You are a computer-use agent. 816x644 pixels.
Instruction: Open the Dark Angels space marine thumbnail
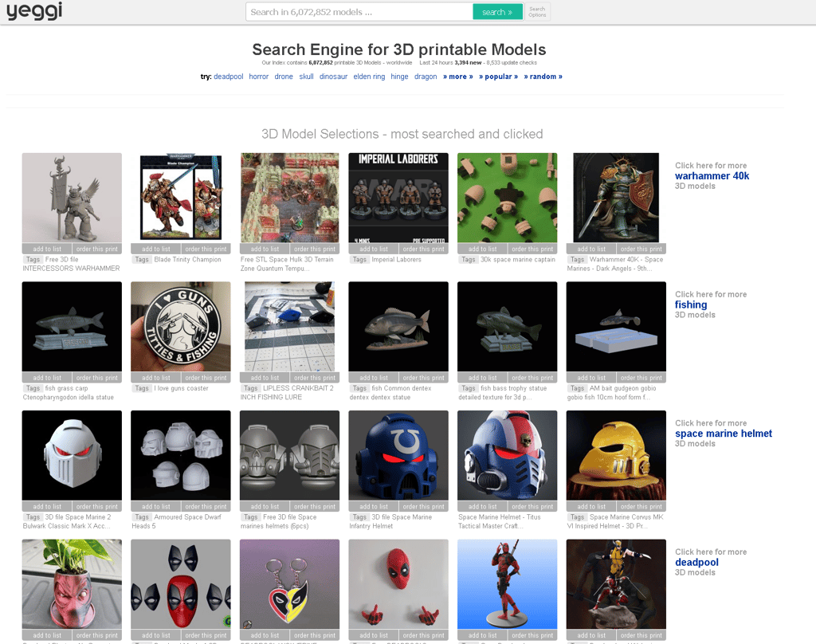pyautogui.click(x=616, y=198)
